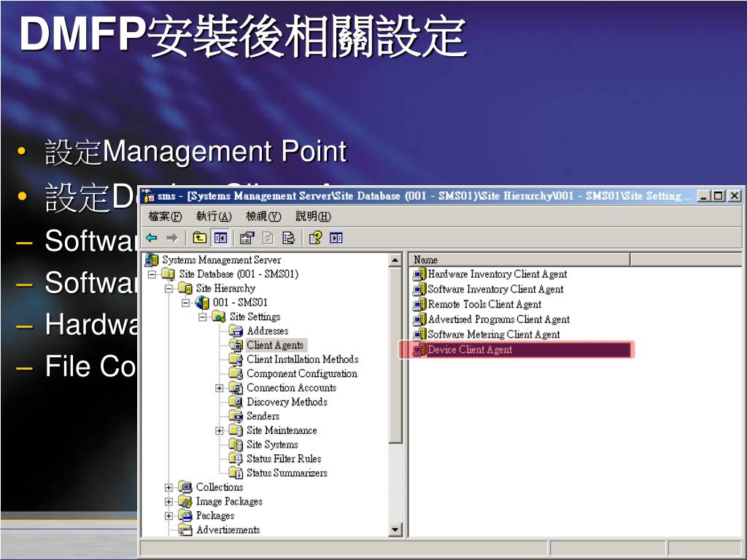Viewport: 747px width, 560px height.
Task: Click the sms application icon in title bar
Action: click(x=149, y=195)
